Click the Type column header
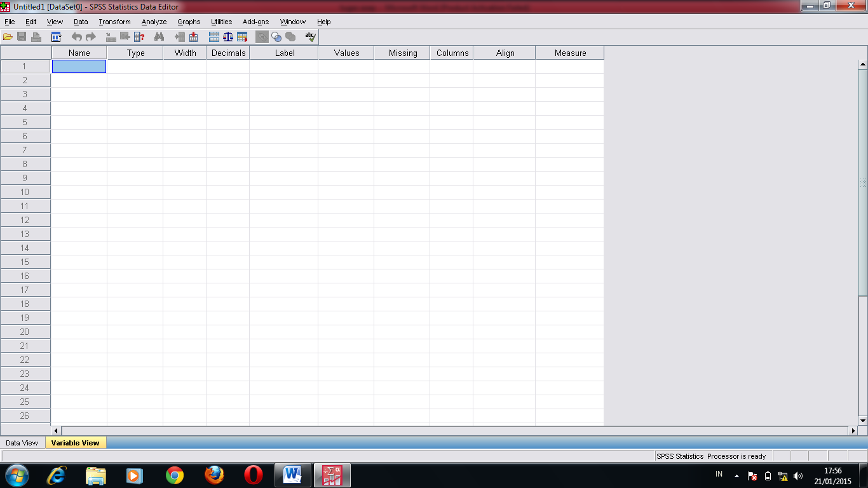868x488 pixels. coord(135,53)
